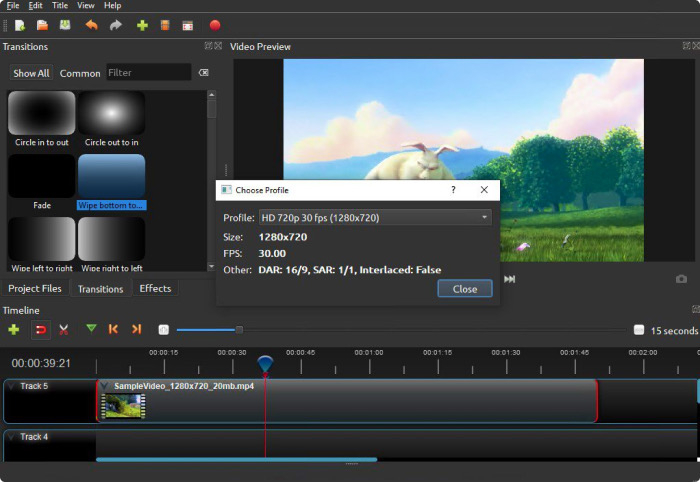Switch to the Effects tab
The width and height of the screenshot is (700, 482).
155,289
